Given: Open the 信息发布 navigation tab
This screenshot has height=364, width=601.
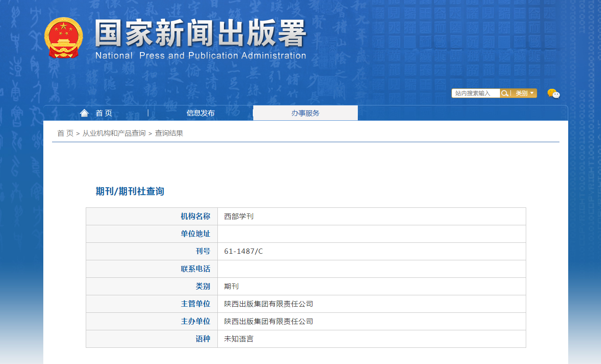Looking at the screenshot, I should click(200, 113).
